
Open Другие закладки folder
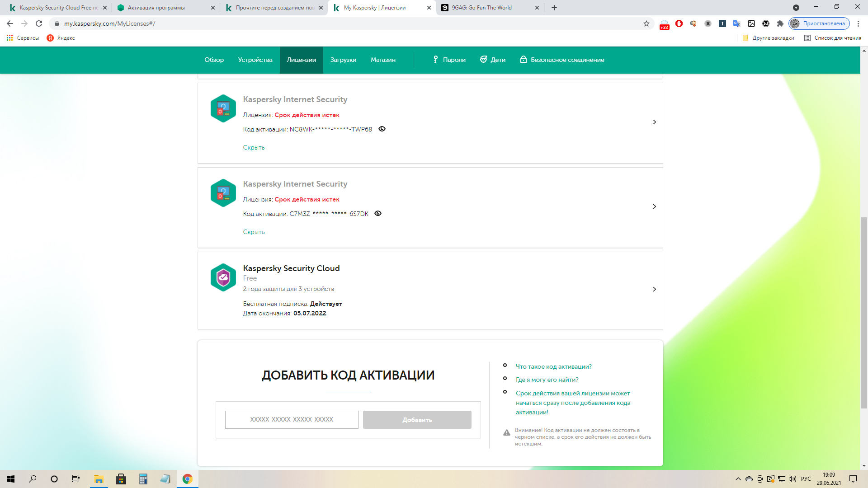pos(768,38)
